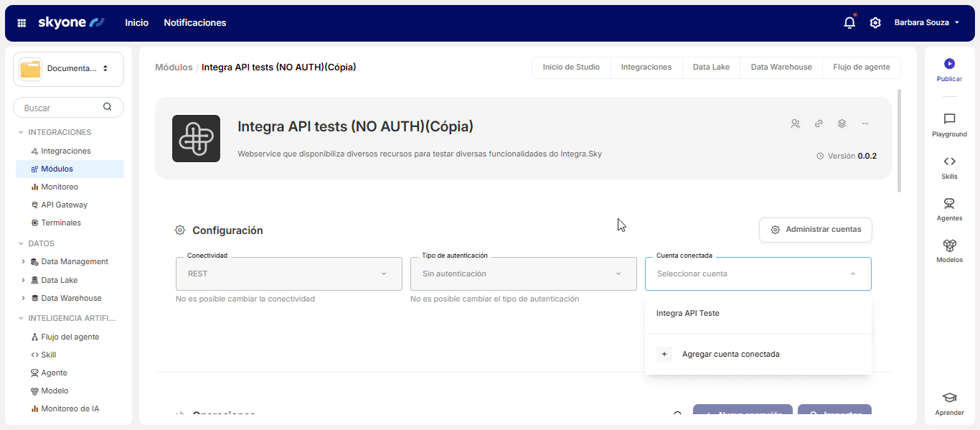Open the Playground chat icon

(949, 119)
